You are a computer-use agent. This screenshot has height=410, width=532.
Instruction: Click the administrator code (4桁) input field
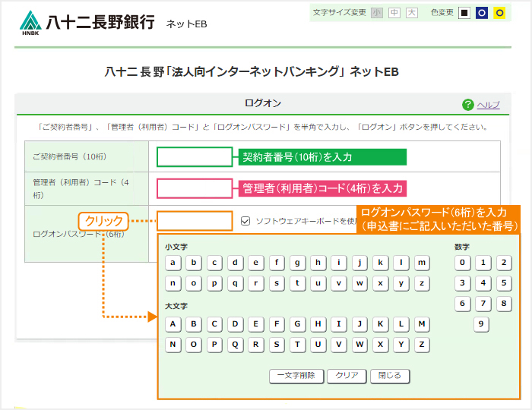pyautogui.click(x=195, y=188)
